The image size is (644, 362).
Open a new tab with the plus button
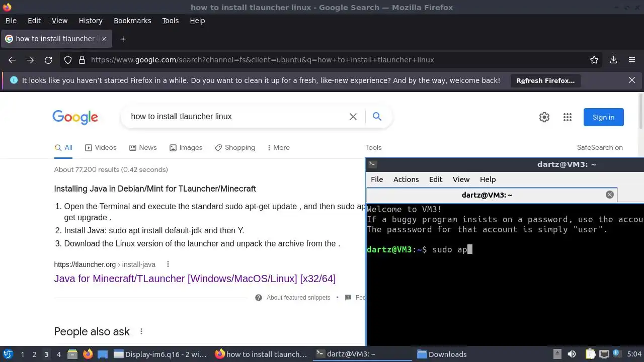(x=123, y=39)
